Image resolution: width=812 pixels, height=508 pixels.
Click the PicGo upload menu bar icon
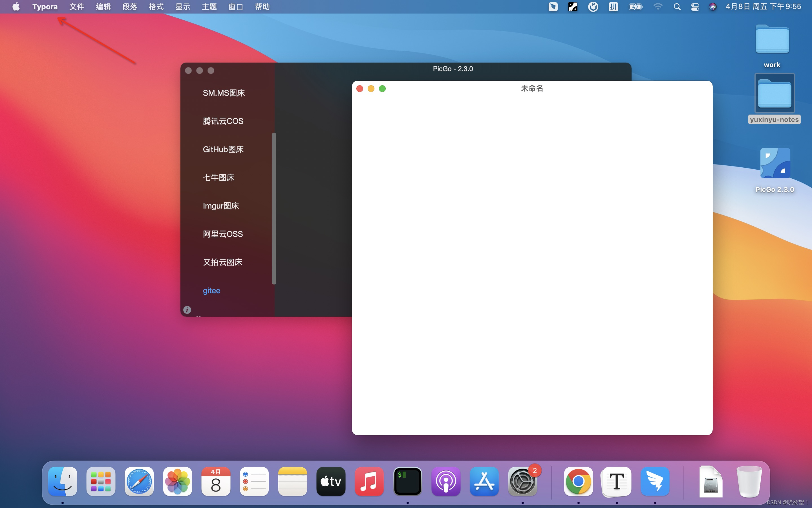point(593,7)
